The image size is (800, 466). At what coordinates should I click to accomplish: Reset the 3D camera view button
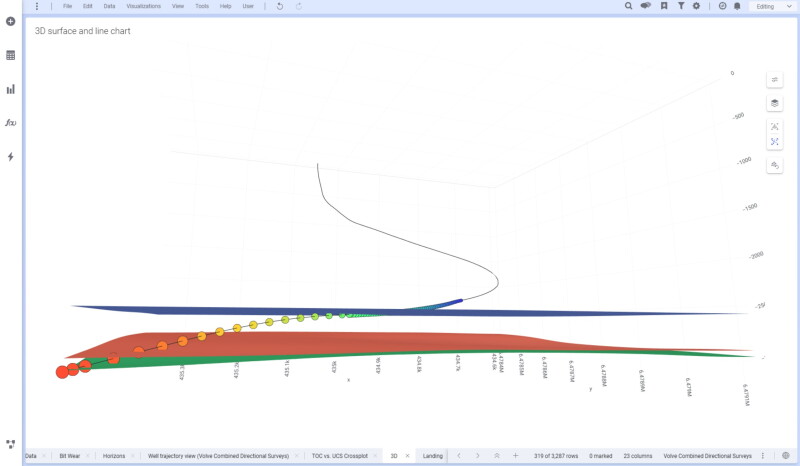click(774, 165)
